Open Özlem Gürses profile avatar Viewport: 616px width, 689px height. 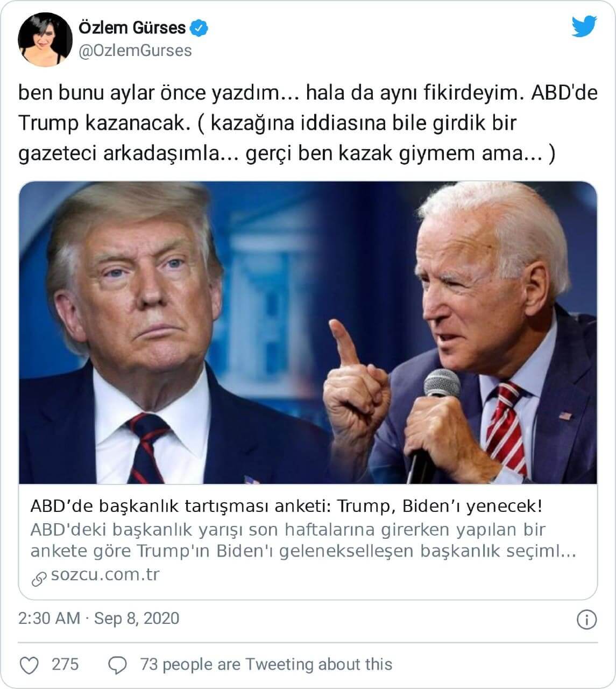coord(45,39)
